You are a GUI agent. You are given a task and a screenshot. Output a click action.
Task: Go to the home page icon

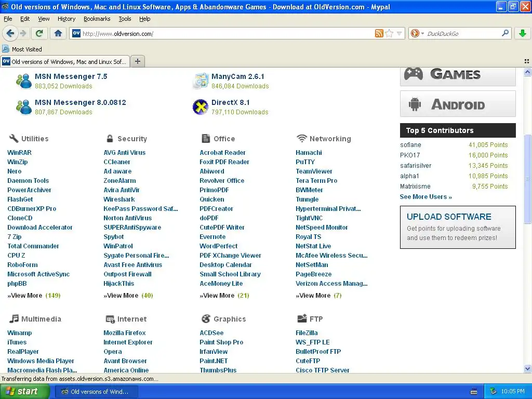pyautogui.click(x=58, y=33)
